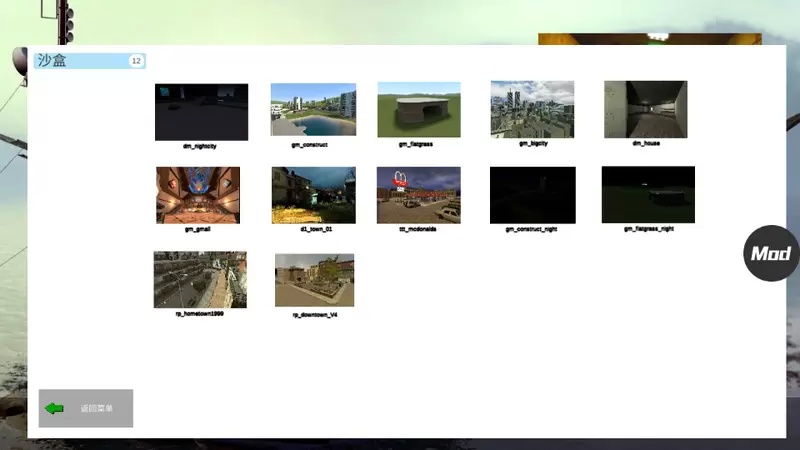800x450 pixels.
Task: Click the map count badge showing 12
Action: (136, 61)
